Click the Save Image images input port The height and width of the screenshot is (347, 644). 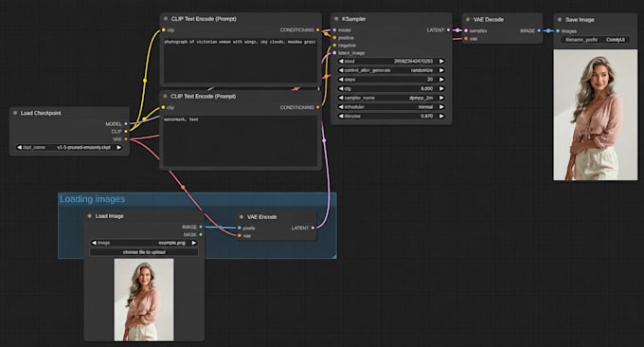pyautogui.click(x=557, y=31)
